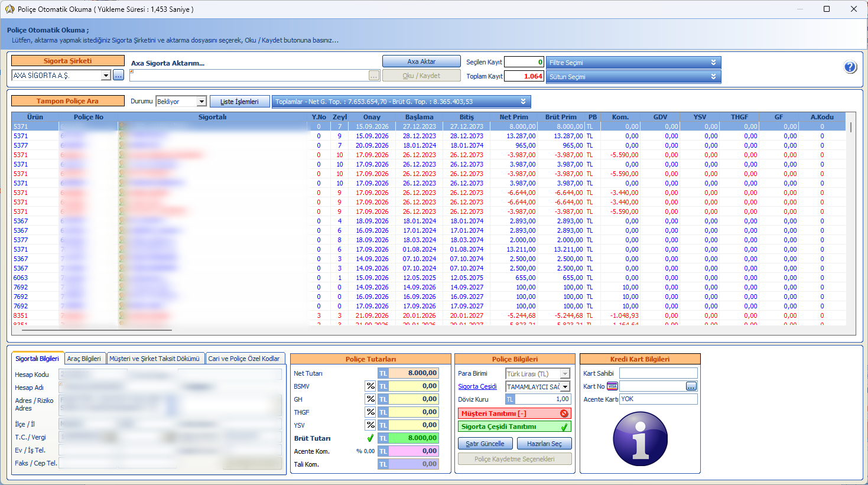Image resolution: width=868 pixels, height=485 pixels.
Task: Click the Başlama column header
Action: pos(420,117)
